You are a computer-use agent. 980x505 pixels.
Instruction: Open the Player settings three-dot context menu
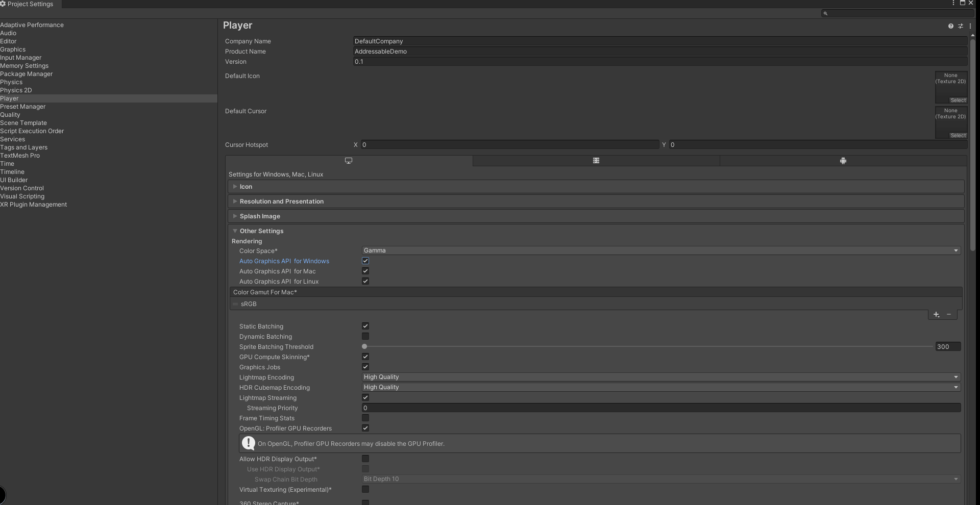point(970,26)
